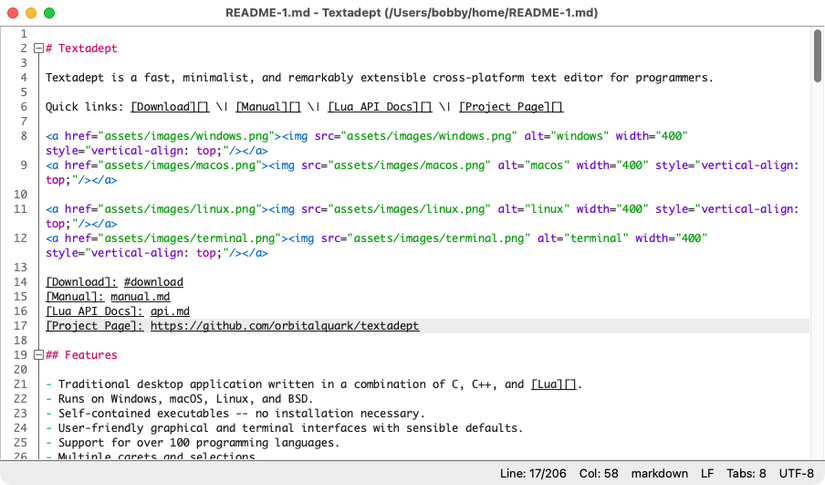Screen dimensions: 825x485
Task: Click the green zoom window button
Action: [x=49, y=13]
